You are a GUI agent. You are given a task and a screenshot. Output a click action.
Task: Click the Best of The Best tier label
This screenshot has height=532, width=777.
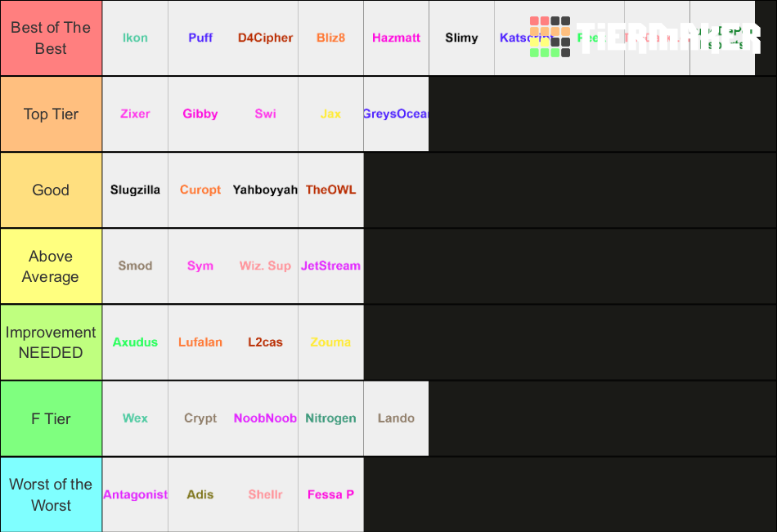(51, 38)
